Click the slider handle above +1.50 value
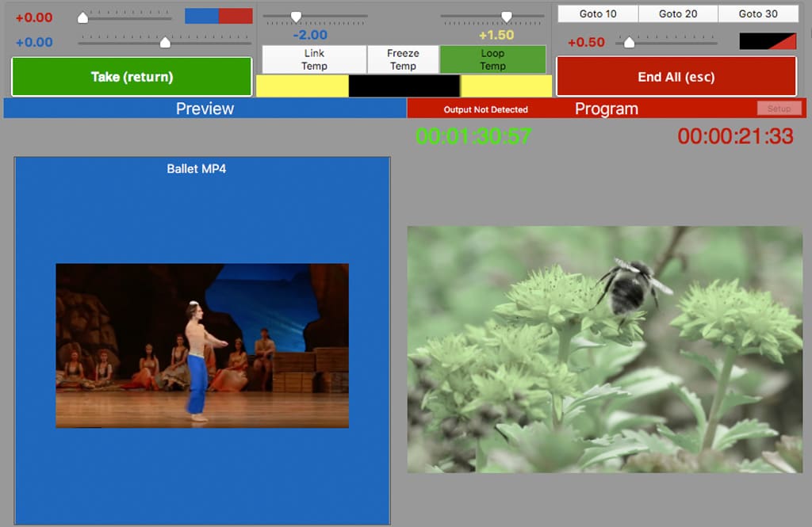Screen dimensions: 812x527 (506, 16)
